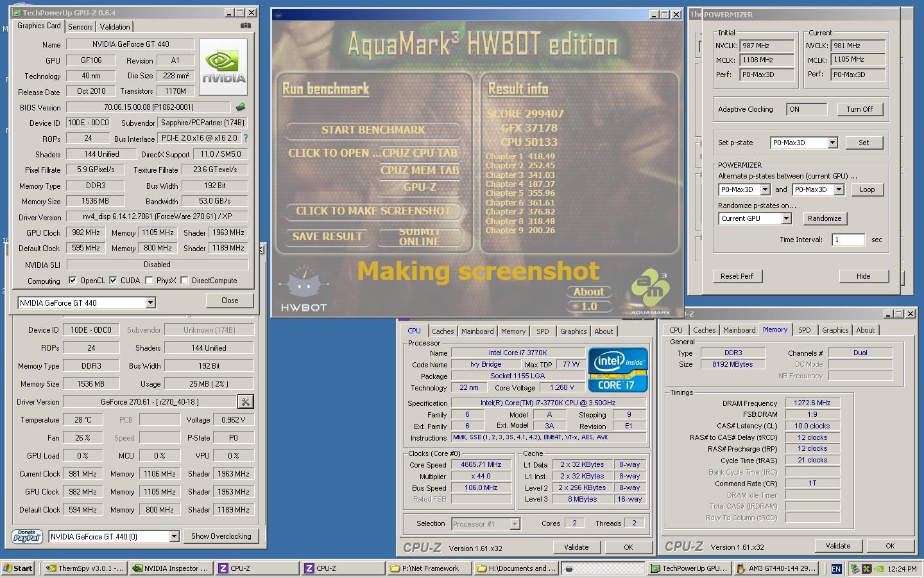
Task: Expand the Set p-state dropdown
Action: click(x=832, y=143)
